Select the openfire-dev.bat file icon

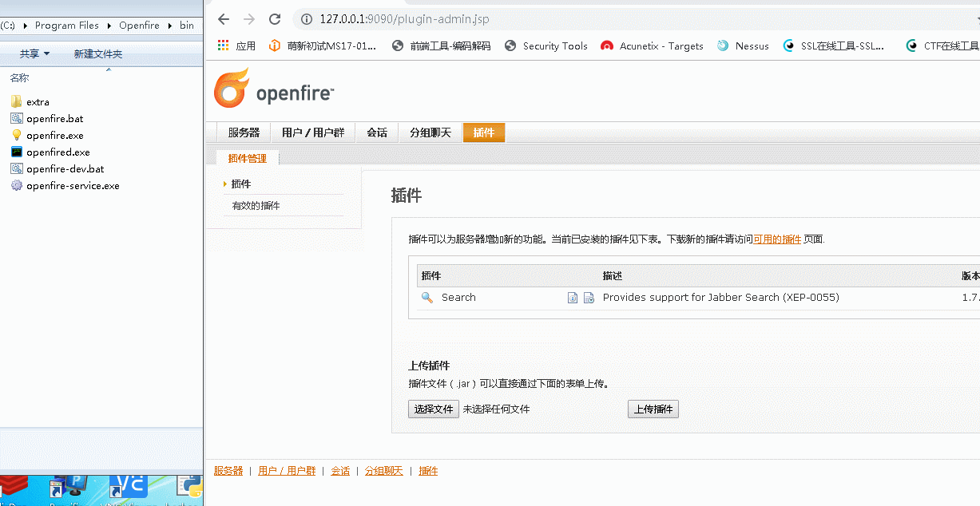click(17, 169)
